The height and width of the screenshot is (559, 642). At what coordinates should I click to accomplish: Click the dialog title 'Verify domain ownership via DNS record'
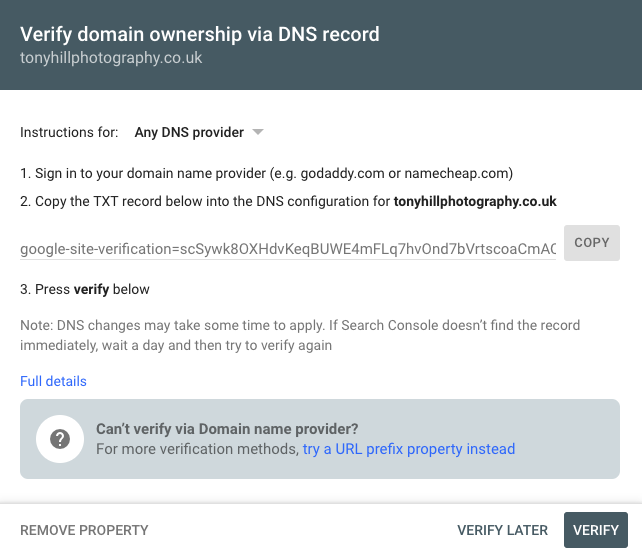(x=200, y=34)
